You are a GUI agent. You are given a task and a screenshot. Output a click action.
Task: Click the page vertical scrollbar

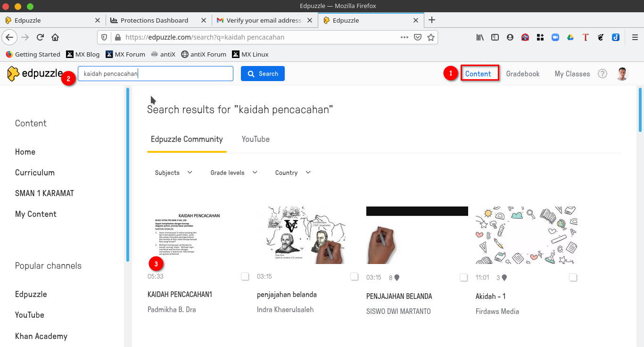[x=640, y=109]
